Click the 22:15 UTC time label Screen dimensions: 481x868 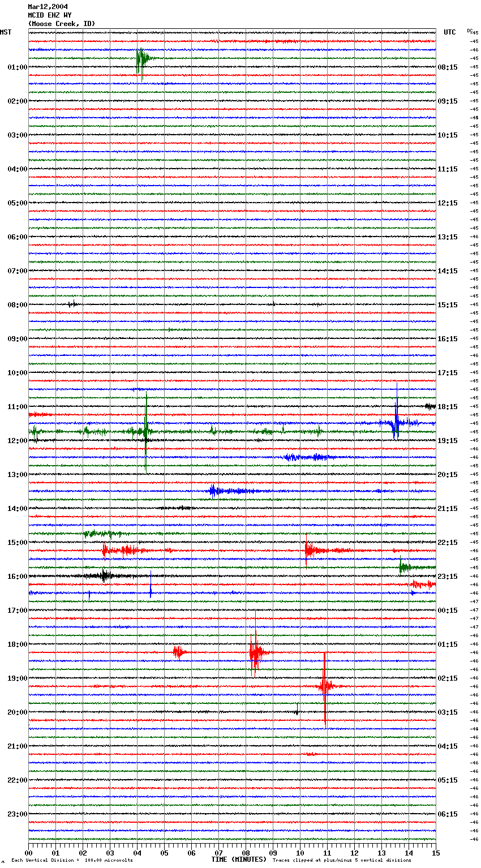(448, 543)
